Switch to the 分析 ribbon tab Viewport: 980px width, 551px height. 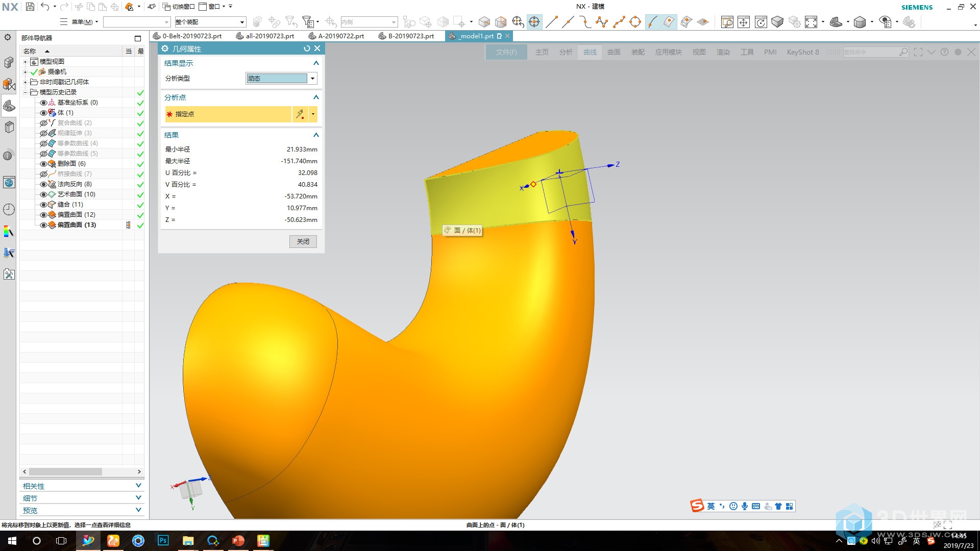coord(566,52)
